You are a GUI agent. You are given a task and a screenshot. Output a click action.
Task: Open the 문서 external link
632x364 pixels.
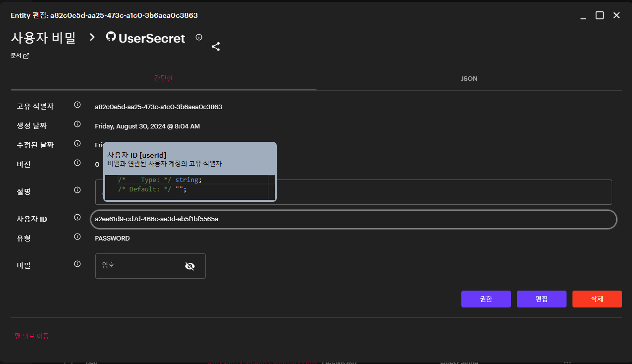coord(20,56)
